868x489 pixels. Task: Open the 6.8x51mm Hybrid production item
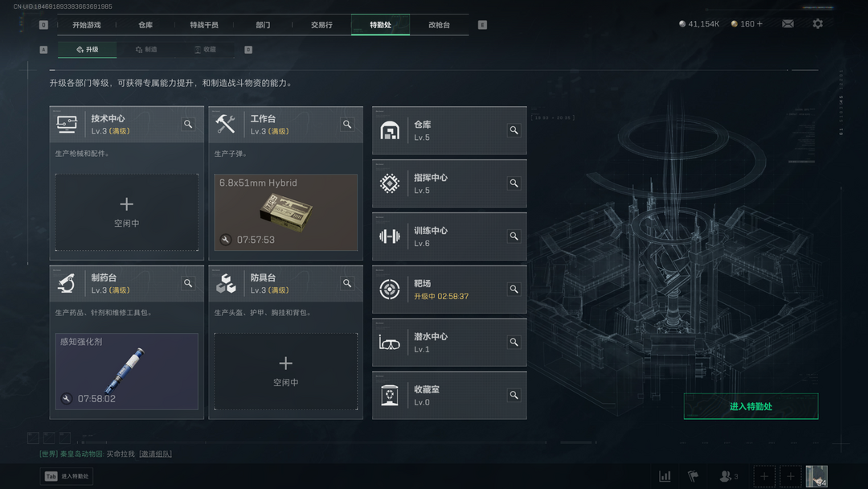(285, 212)
